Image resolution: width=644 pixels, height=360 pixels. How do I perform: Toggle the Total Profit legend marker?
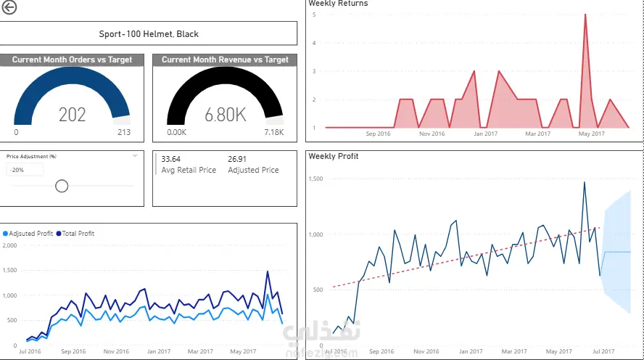tap(59, 234)
